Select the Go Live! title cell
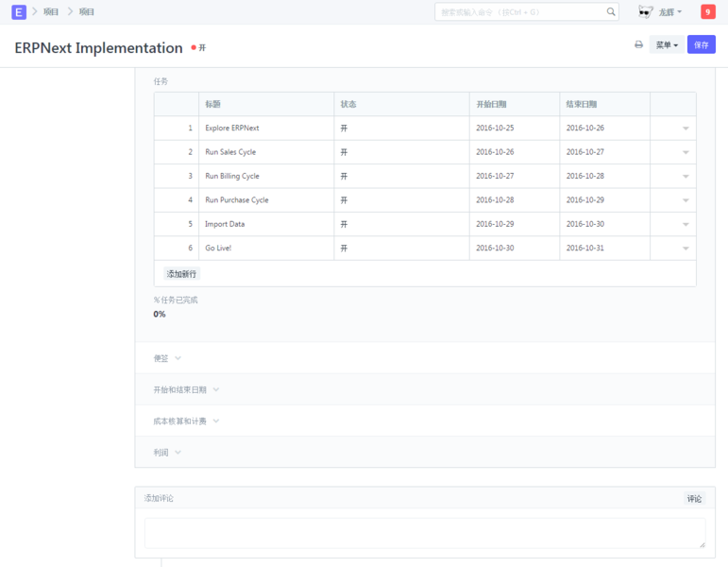The height and width of the screenshot is (567, 728). coord(266,249)
